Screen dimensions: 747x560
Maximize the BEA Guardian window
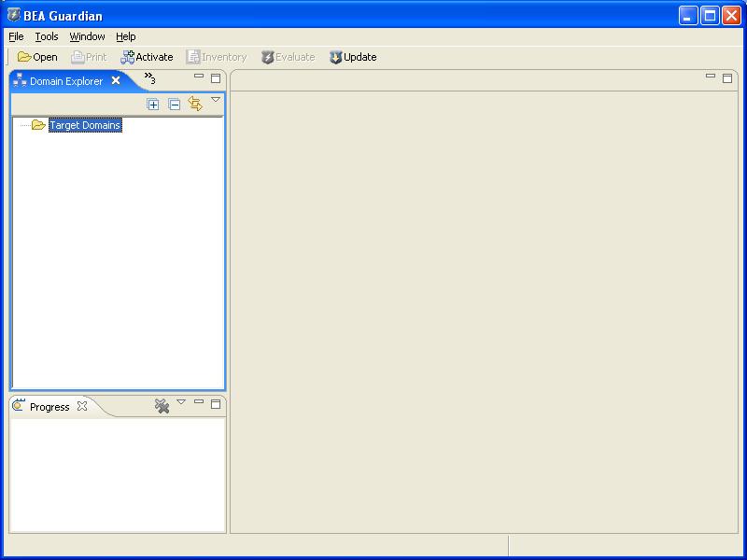coord(710,16)
